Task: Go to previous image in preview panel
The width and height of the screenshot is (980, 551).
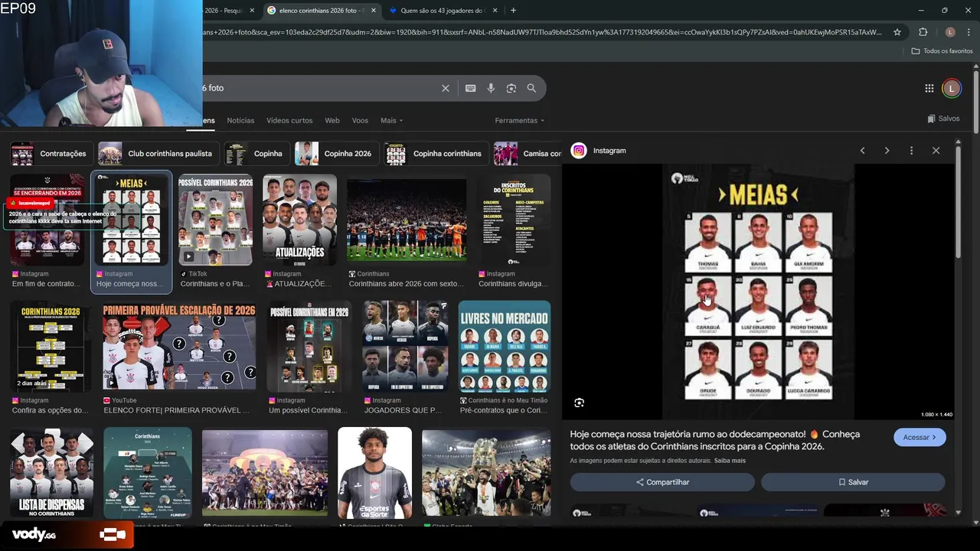Action: [862, 151]
